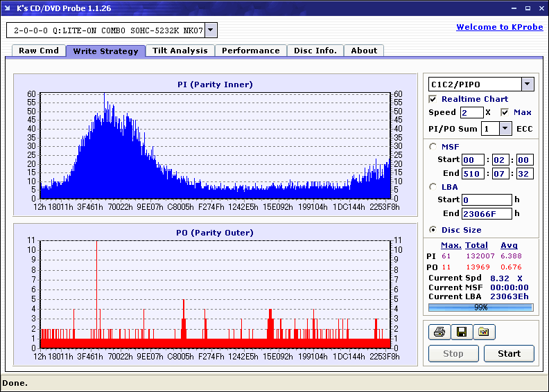The height and width of the screenshot is (392, 549).
Task: Switch to the Tilt Analysis tab
Action: pyautogui.click(x=180, y=51)
